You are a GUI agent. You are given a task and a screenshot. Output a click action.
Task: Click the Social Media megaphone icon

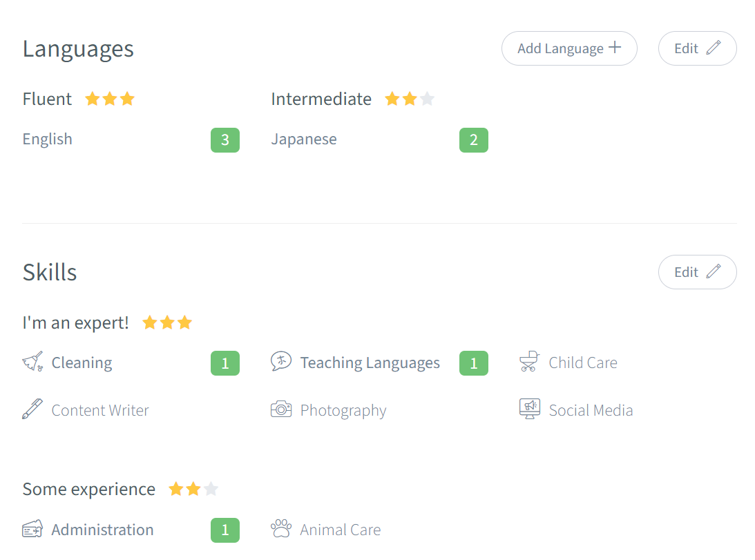point(530,409)
